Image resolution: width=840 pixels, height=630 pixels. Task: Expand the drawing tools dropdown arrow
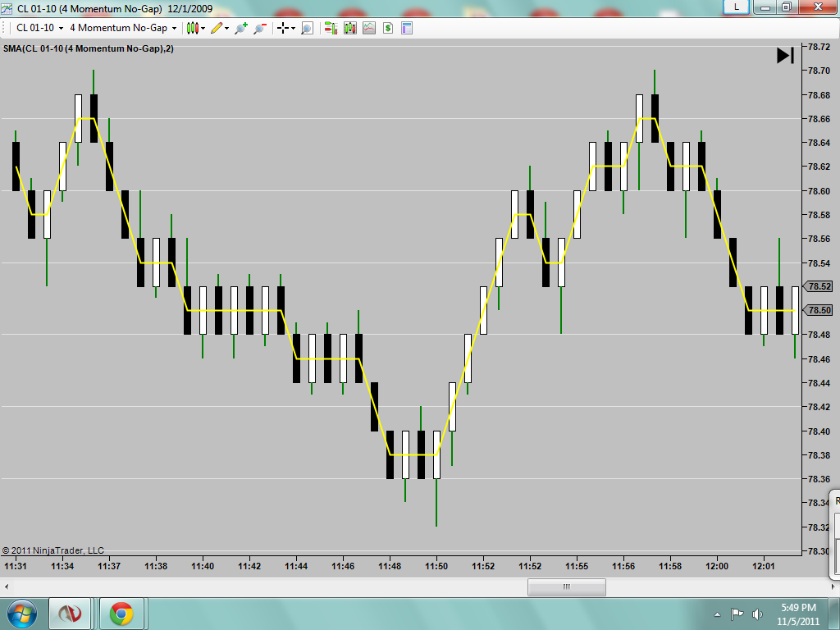tap(227, 29)
